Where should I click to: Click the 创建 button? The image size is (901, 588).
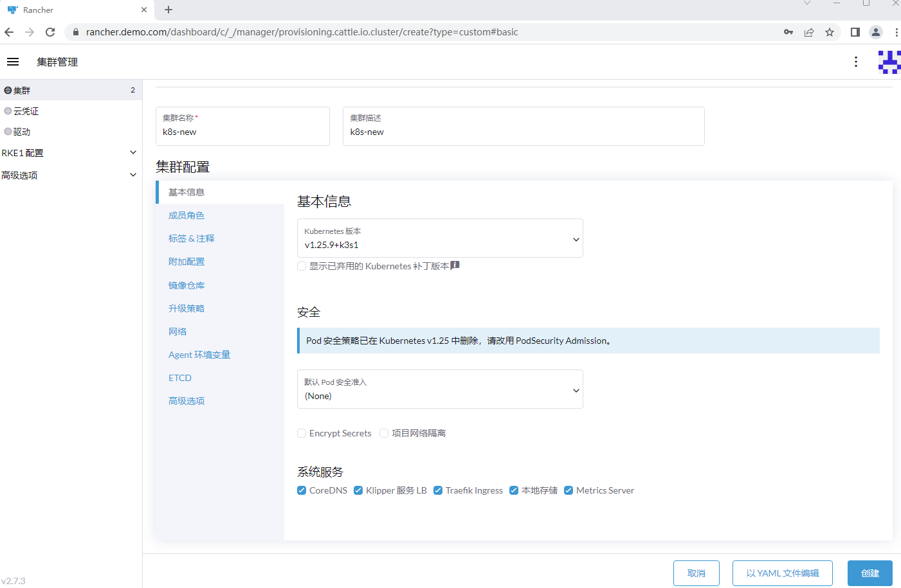point(869,573)
